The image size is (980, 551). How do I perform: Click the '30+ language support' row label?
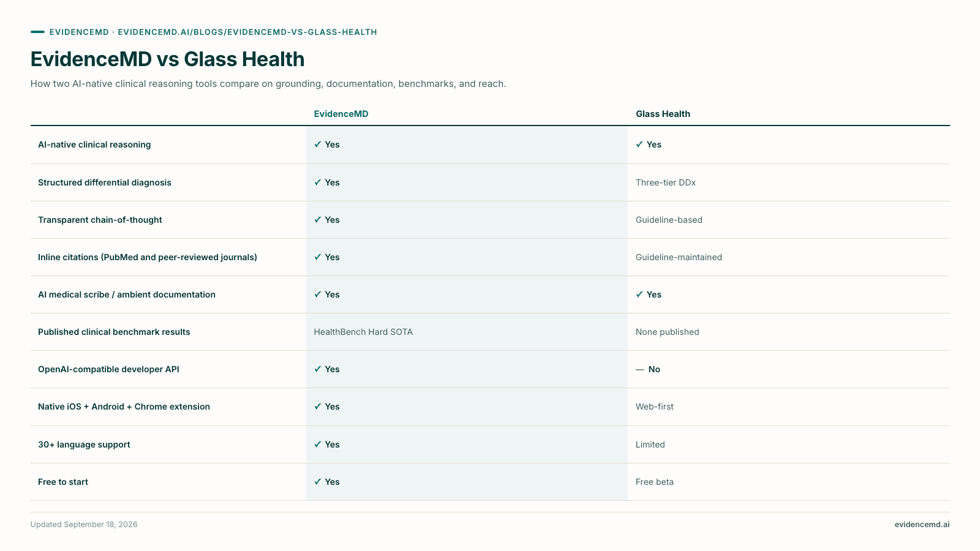[x=84, y=444]
